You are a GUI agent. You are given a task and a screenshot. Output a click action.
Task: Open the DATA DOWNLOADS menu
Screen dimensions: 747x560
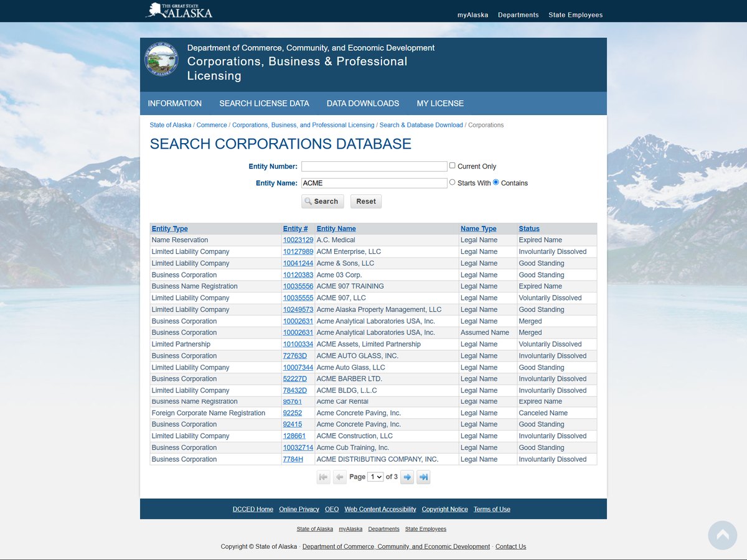(363, 103)
